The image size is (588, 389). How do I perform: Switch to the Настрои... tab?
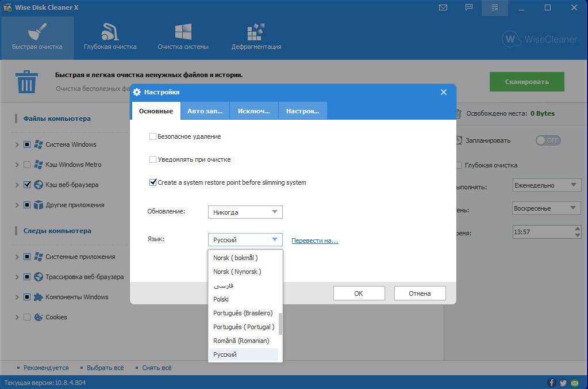[x=303, y=110]
